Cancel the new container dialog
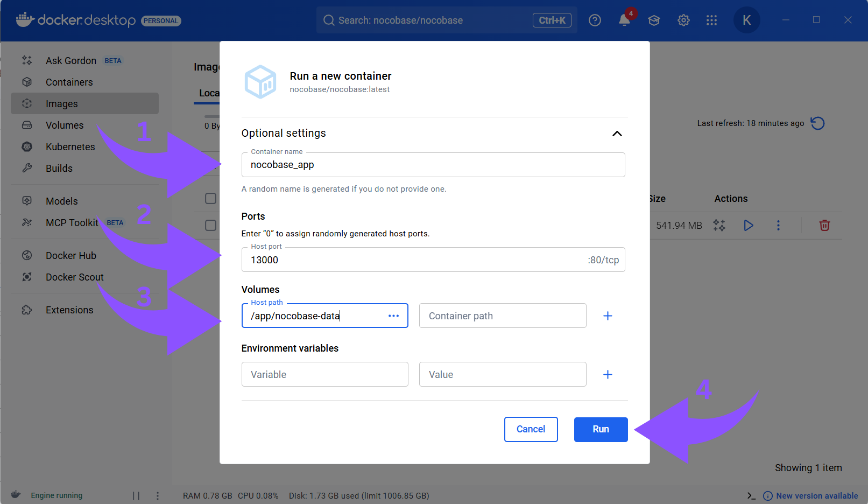Screen dimensions: 868x504 (x=531, y=429)
